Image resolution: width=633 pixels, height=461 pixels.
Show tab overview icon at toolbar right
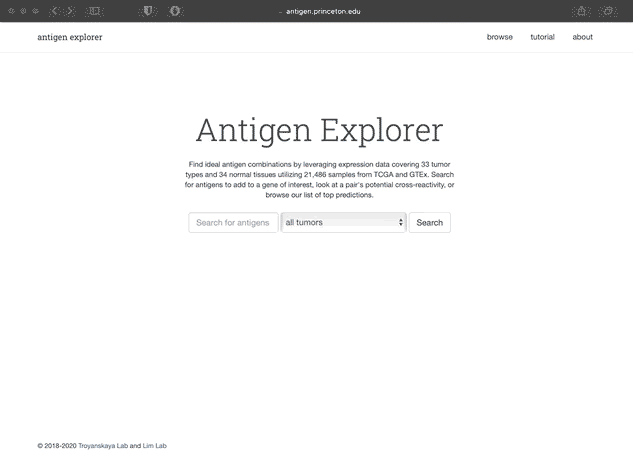[609, 11]
